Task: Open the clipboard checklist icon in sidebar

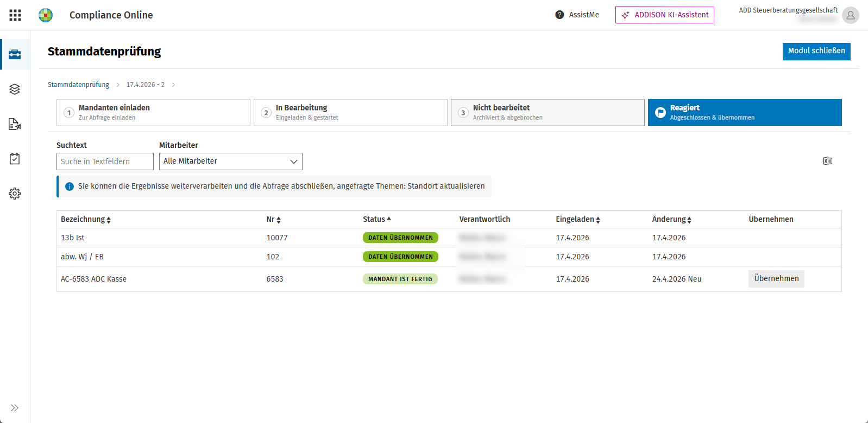Action: [x=15, y=159]
